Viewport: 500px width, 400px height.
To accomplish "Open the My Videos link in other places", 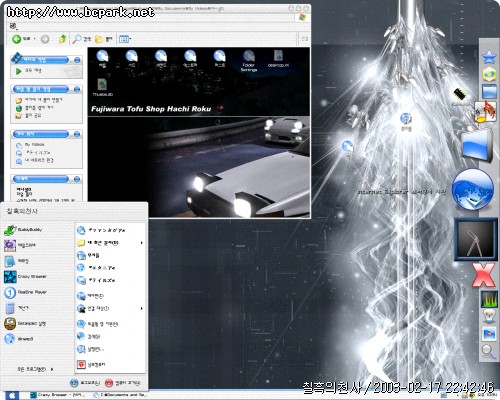I will [x=30, y=145].
